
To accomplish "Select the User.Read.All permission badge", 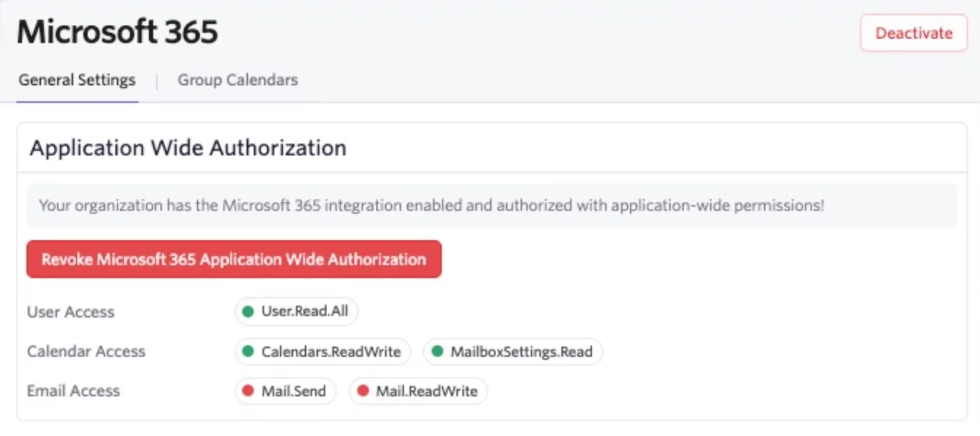I will click(296, 311).
